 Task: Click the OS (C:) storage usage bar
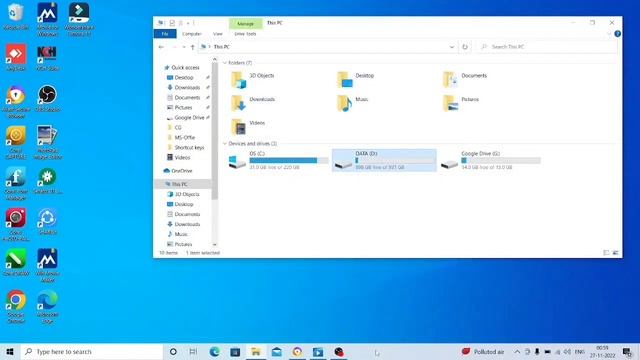coord(289,160)
